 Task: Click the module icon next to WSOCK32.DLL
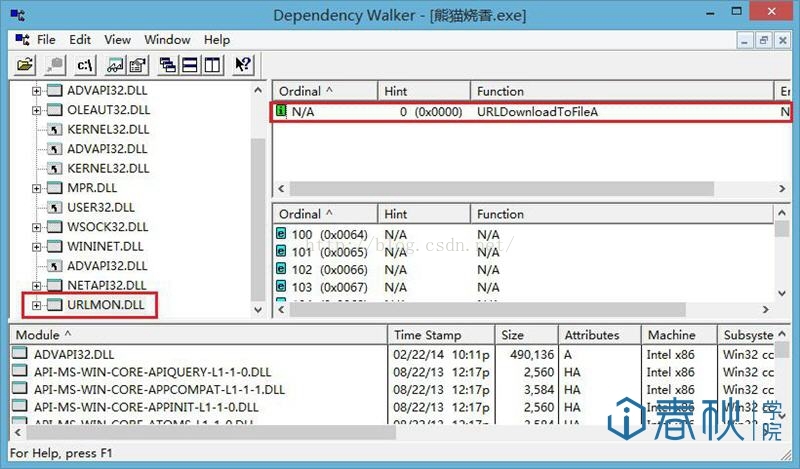pyautogui.click(x=55, y=227)
